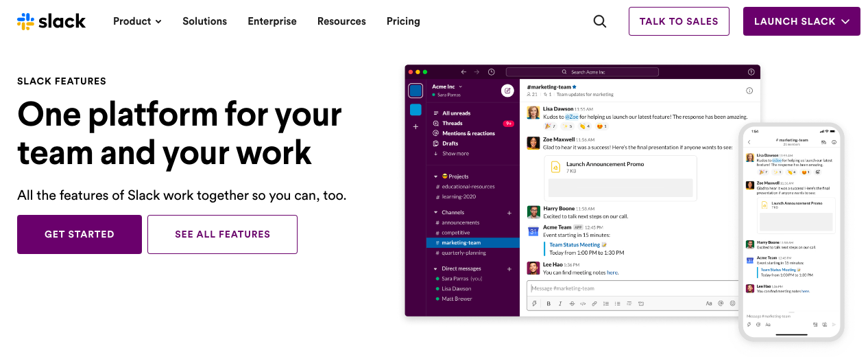
Task: Collapse the Direct messages section caret
Action: [436, 269]
